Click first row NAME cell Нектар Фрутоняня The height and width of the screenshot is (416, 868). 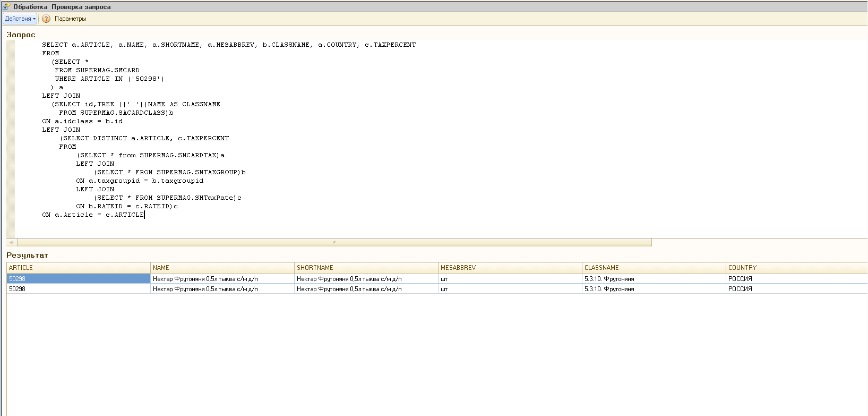[222, 278]
